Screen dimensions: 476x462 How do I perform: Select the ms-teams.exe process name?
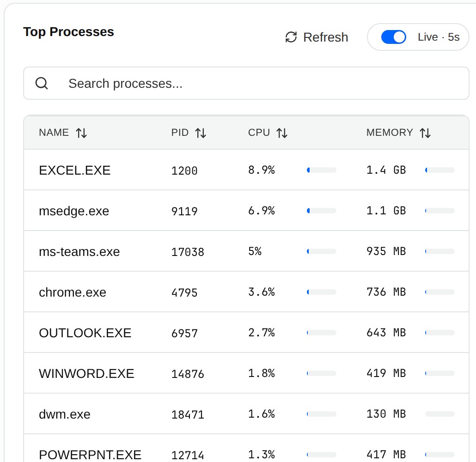[x=79, y=252]
